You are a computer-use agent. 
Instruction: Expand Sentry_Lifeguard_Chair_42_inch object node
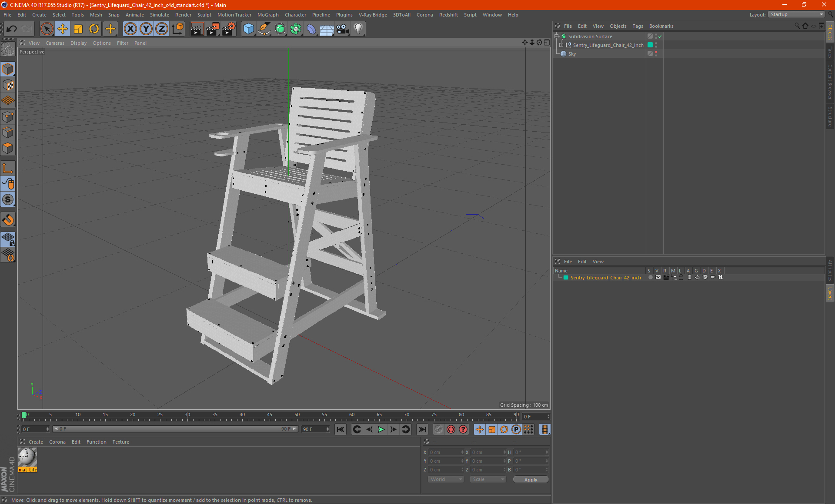pyautogui.click(x=561, y=45)
